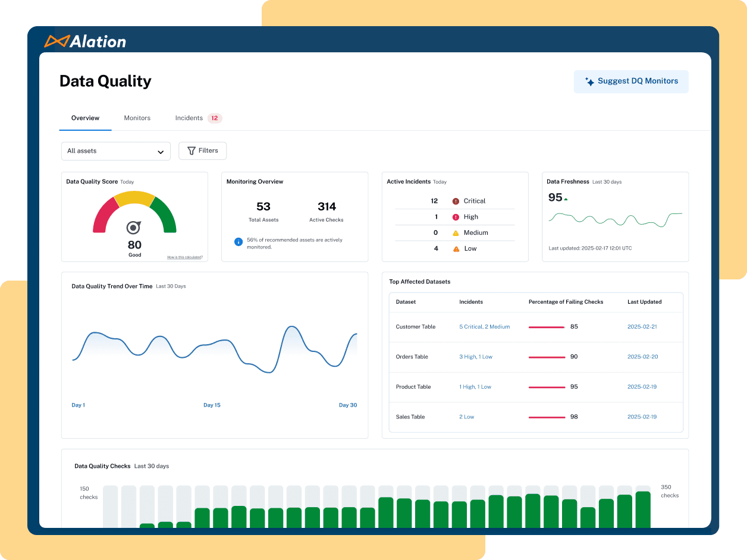Click the Alation logo icon
The image size is (747, 560).
tap(57, 42)
